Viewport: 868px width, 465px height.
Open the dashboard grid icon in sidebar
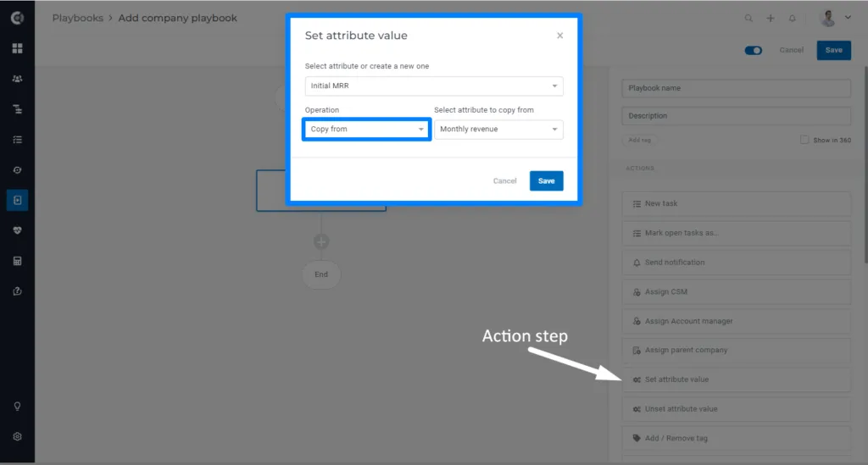17,48
